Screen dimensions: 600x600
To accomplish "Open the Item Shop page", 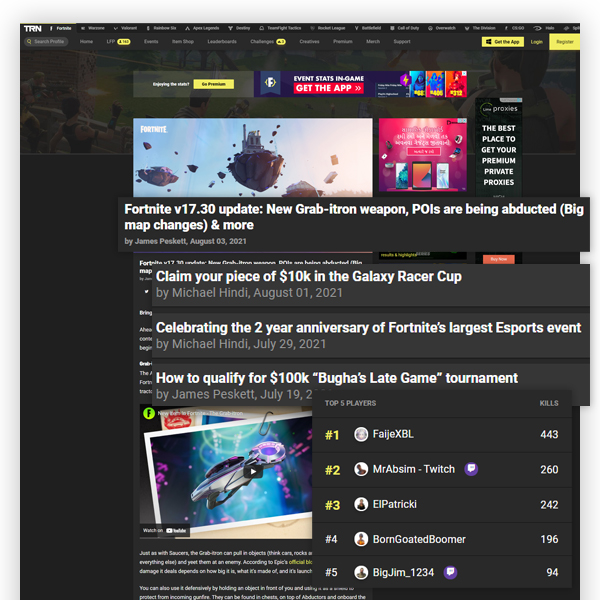I will coord(183,42).
